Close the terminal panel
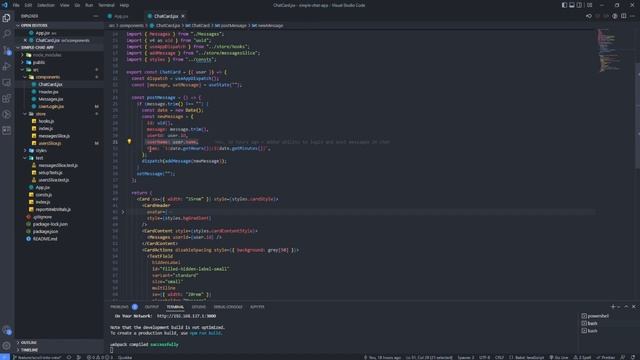 633,307
